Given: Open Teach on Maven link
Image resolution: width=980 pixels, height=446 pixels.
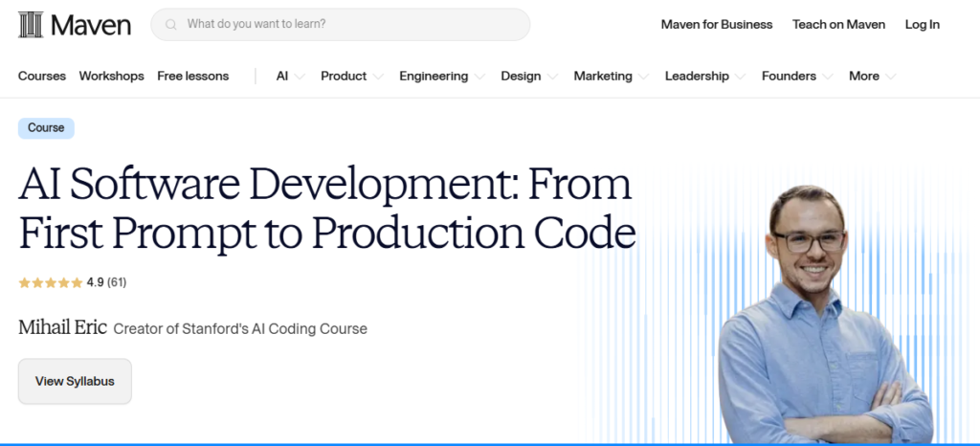Looking at the screenshot, I should click(838, 24).
